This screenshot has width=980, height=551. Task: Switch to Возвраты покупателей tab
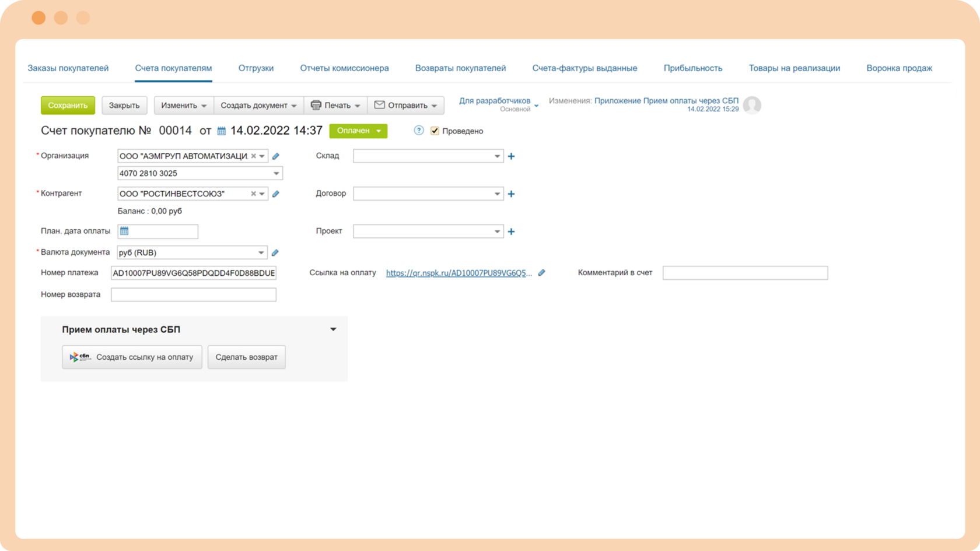point(460,68)
